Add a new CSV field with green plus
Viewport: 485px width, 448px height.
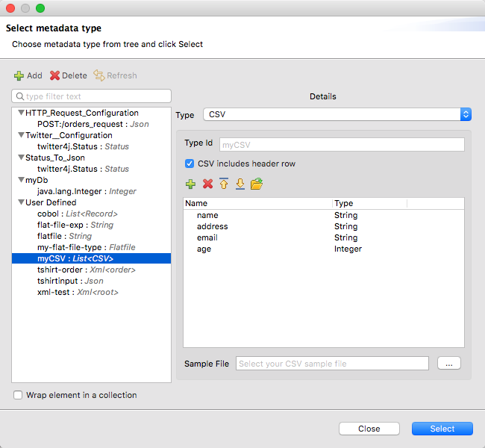(190, 184)
